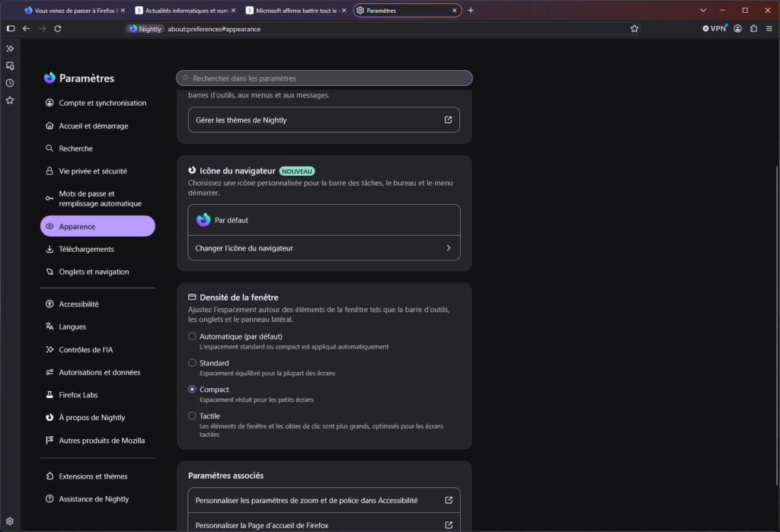780x532 pixels.
Task: Open bookmarks star icon in the left sidebar
Action: pos(10,100)
